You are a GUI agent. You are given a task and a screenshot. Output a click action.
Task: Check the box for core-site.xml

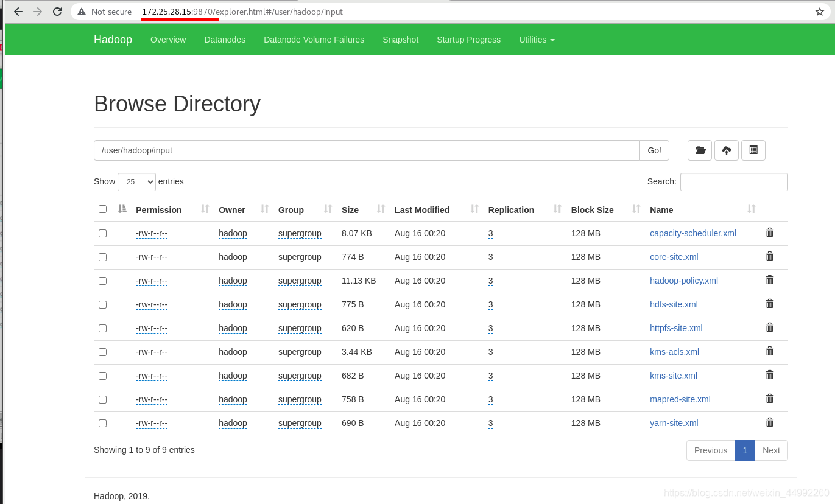coord(102,257)
